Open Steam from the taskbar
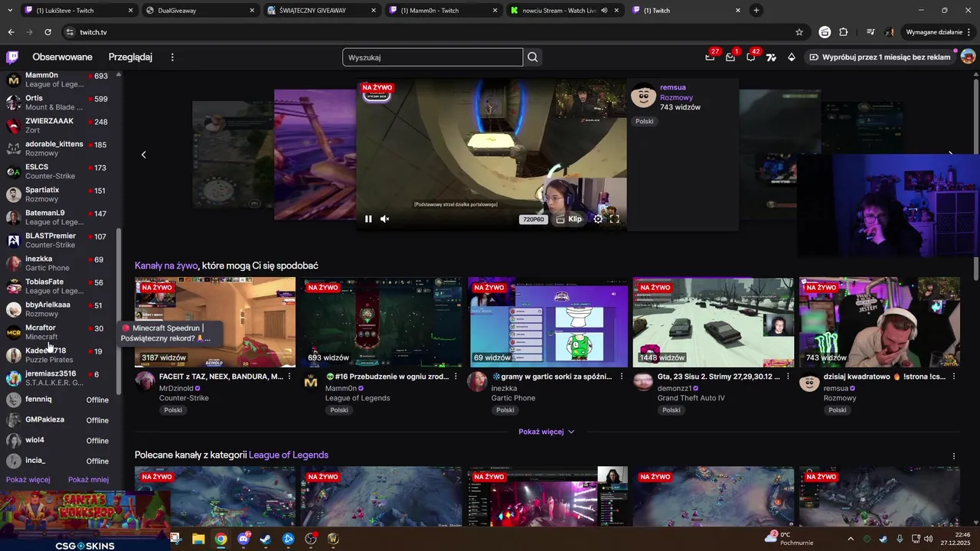The height and width of the screenshot is (551, 980). pos(266,539)
